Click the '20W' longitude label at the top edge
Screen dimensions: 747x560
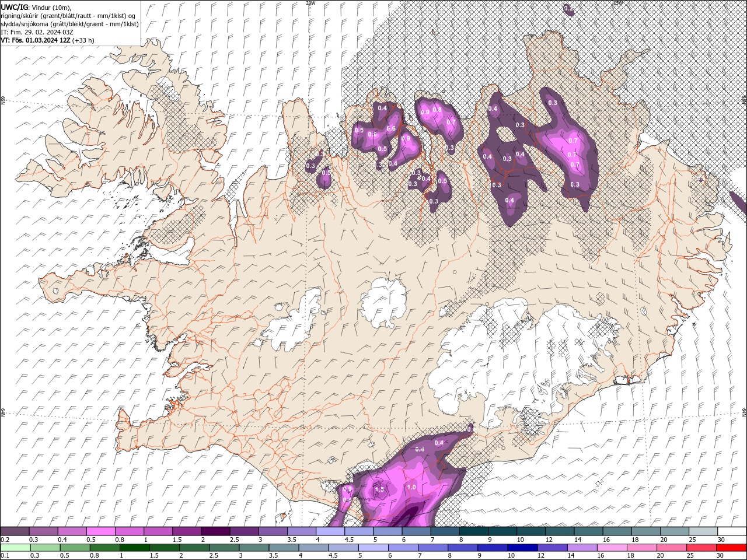pyautogui.click(x=310, y=3)
